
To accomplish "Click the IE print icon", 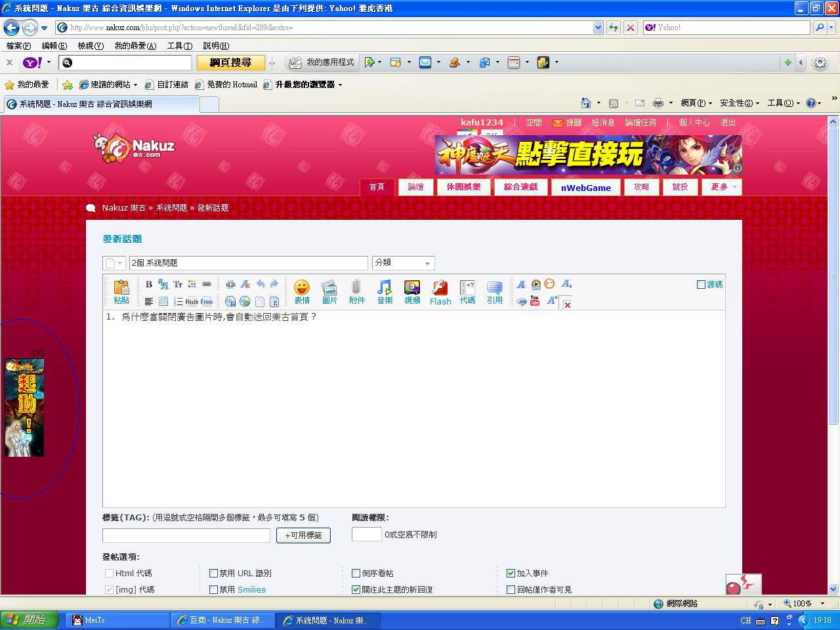I will point(658,103).
